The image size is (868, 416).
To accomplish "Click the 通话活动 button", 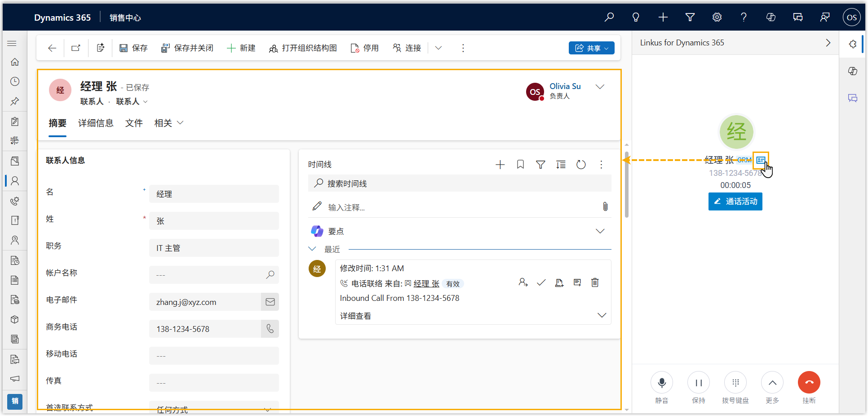I will click(x=735, y=201).
